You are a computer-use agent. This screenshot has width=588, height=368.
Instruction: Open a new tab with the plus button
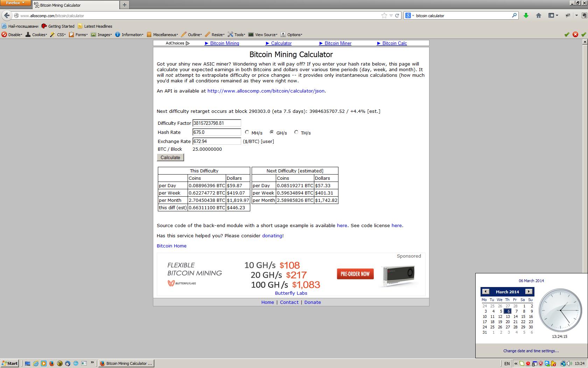point(124,5)
